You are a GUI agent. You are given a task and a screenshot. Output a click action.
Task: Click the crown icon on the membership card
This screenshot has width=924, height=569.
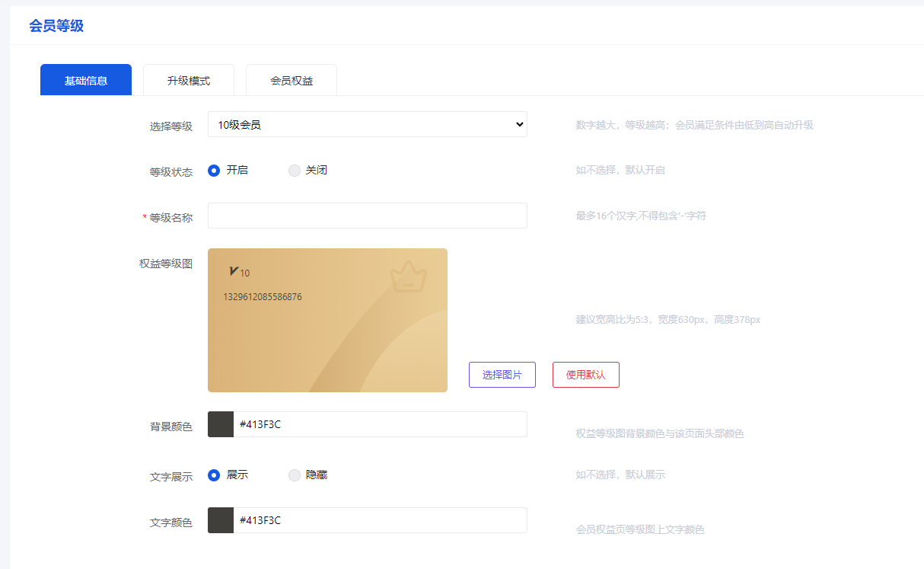click(x=409, y=277)
